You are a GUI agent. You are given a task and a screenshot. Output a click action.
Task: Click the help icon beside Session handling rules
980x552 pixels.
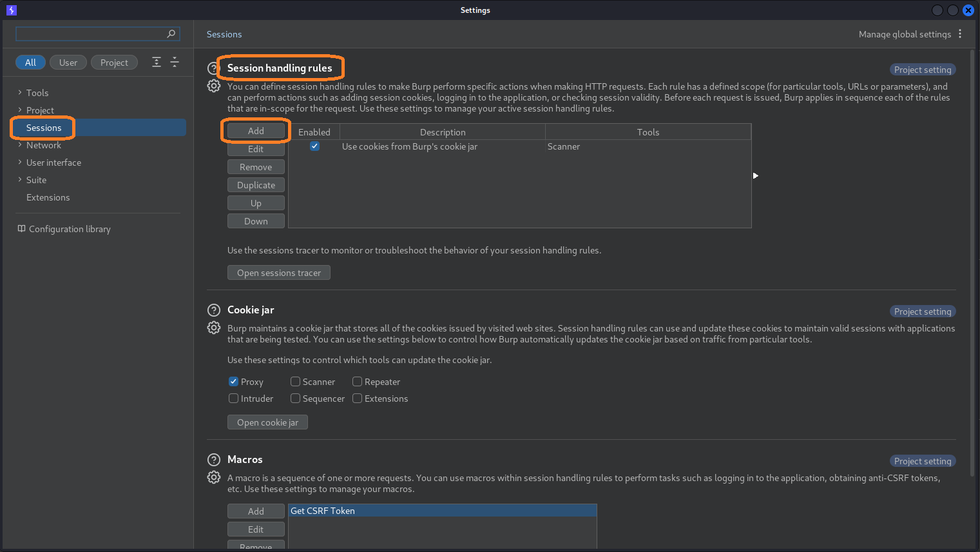[x=213, y=68]
